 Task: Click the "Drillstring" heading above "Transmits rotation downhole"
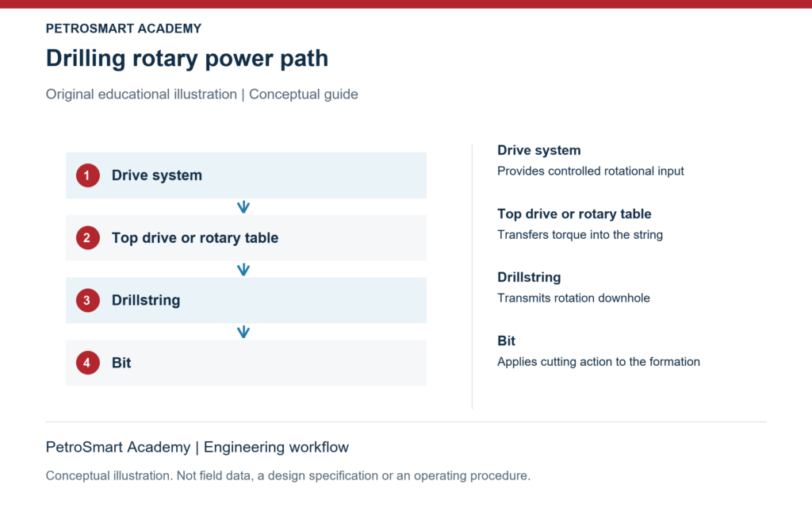coord(529,277)
